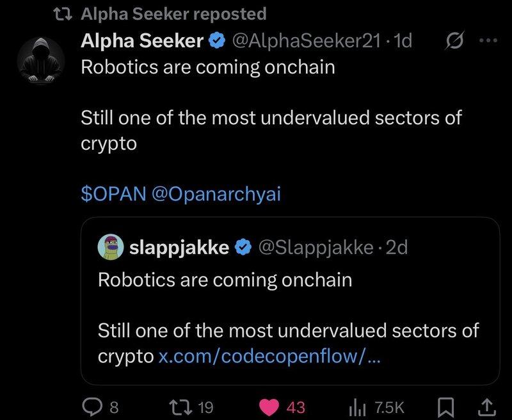The height and width of the screenshot is (420, 512).
Task: Click the Grok slashed-circle icon
Action: pos(454,42)
